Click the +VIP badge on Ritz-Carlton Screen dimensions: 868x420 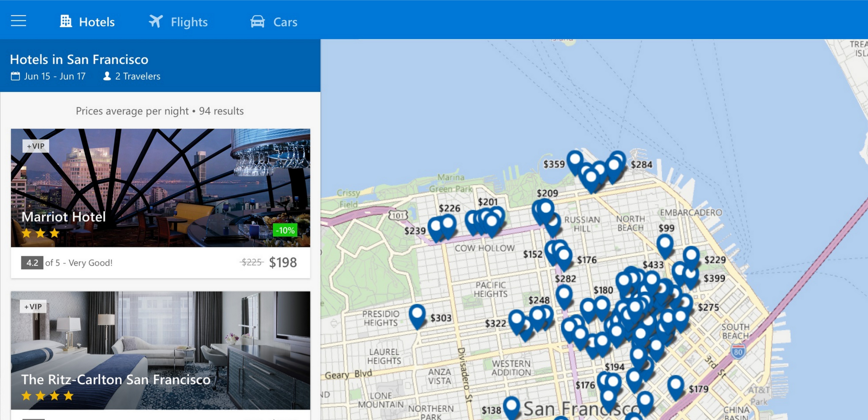pos(33,307)
